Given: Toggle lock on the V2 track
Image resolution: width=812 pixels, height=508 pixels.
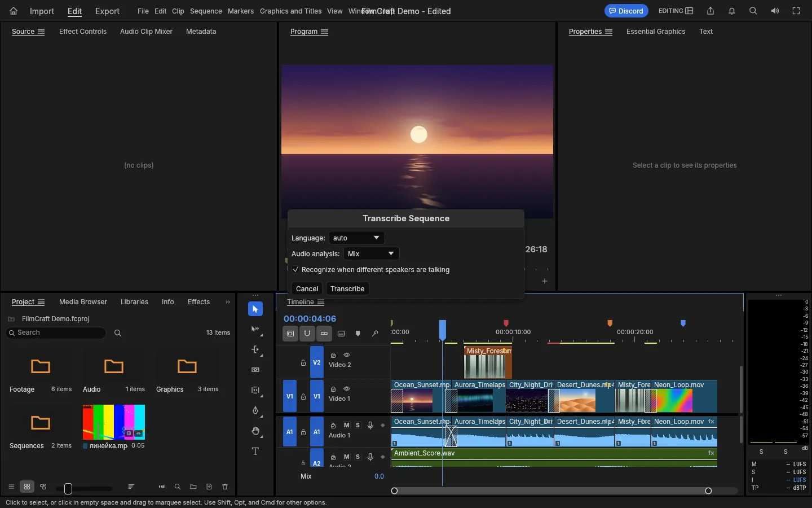Looking at the screenshot, I should point(303,362).
